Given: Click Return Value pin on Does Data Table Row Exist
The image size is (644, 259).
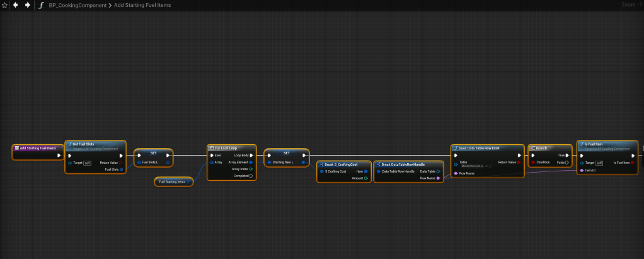Looking at the screenshot, I should tap(519, 162).
